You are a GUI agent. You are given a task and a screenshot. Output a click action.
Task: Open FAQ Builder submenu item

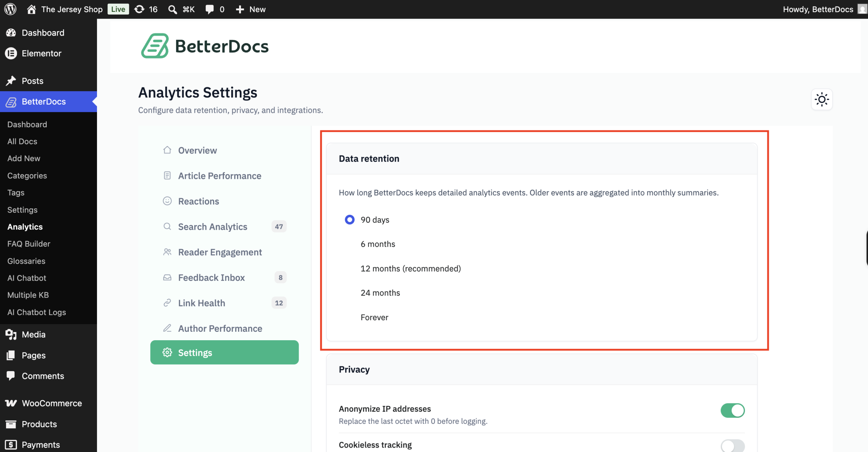(x=29, y=244)
